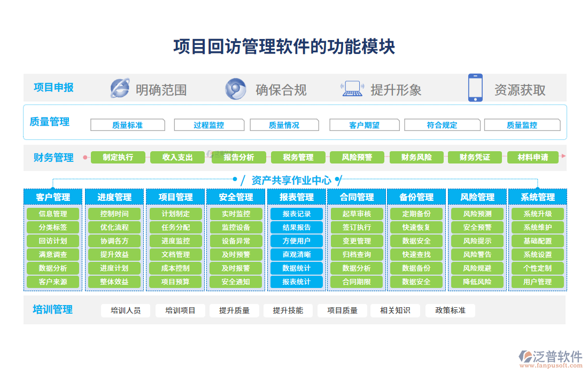Toggle 风险预测 in the 风险管理 column
Viewport: 588px width, 374px height.
(x=477, y=213)
